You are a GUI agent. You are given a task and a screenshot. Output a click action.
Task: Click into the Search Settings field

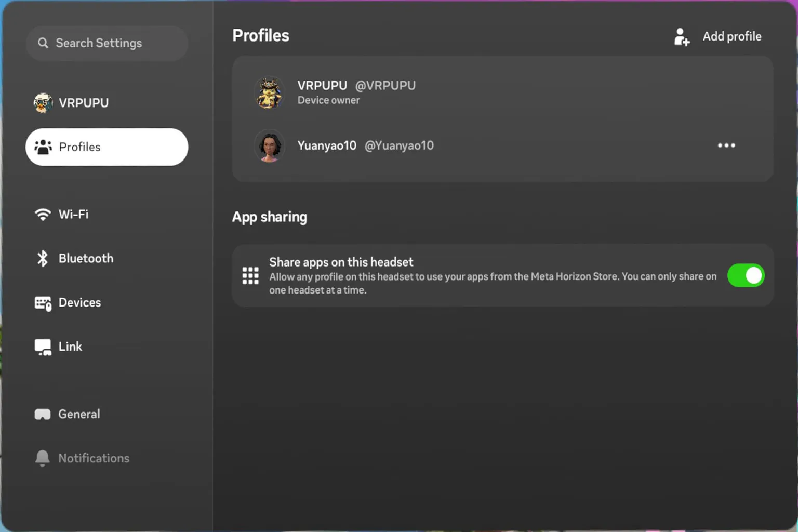[107, 43]
